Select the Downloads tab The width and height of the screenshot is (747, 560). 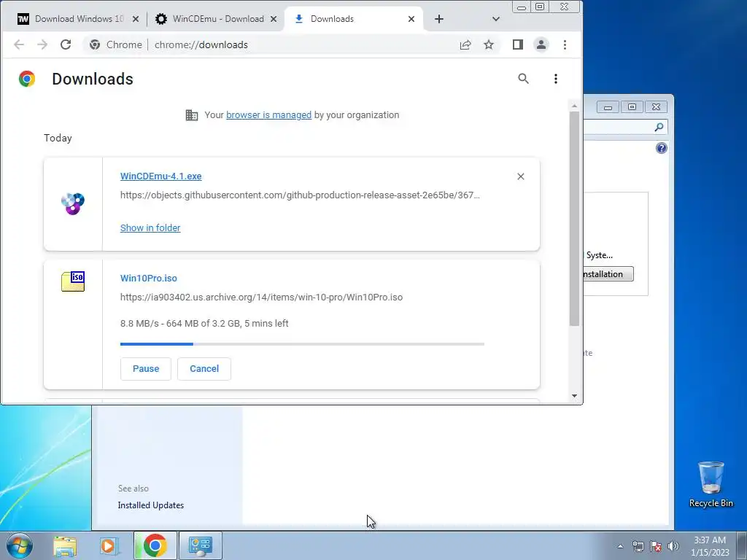pos(353,19)
